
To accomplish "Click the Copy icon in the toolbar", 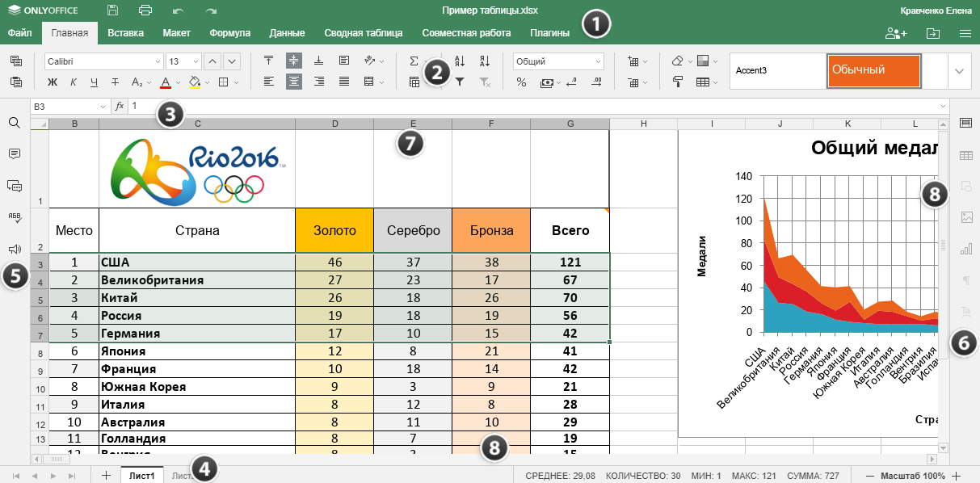I will (16, 61).
